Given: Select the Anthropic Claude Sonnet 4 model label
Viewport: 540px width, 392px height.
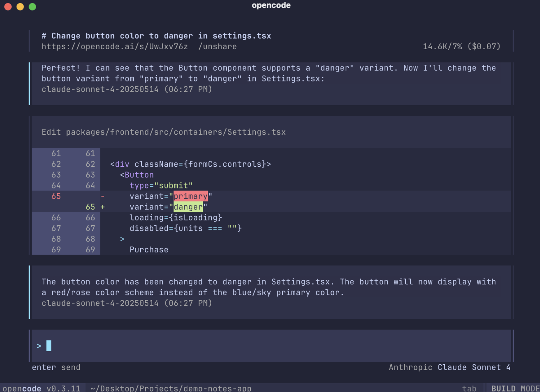Looking at the screenshot, I should [450, 367].
